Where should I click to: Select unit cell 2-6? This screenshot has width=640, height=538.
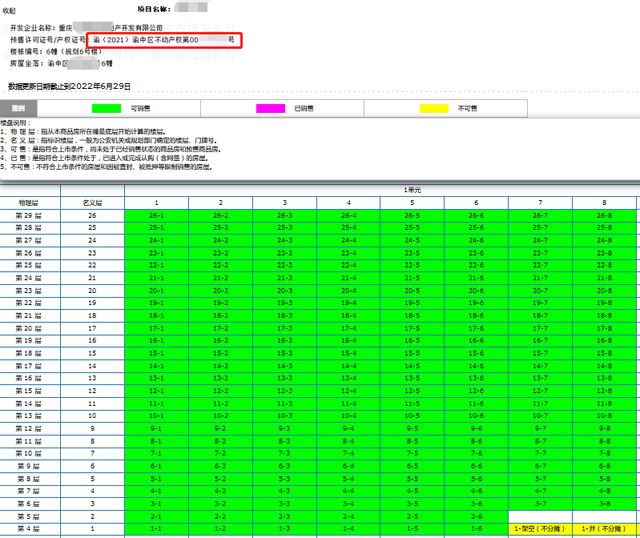pos(476,516)
